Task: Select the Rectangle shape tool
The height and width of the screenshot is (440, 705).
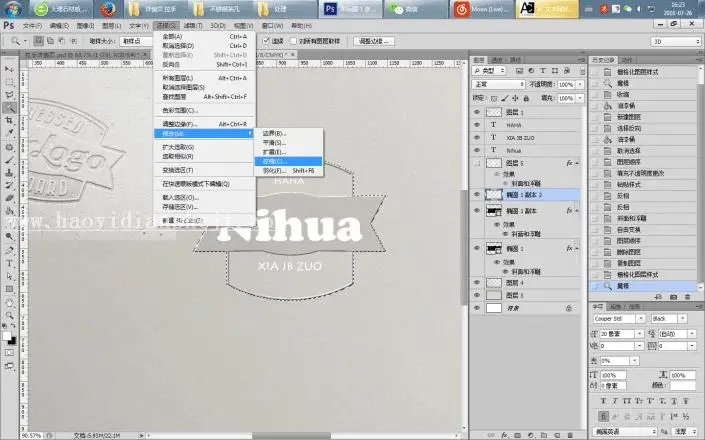Action: pos(9,289)
